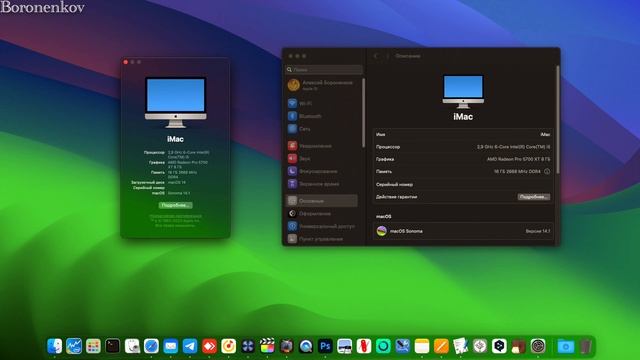Viewport: 640px width, 360px height.
Task: Click warranty Подробнее button in settings
Action: click(x=533, y=197)
